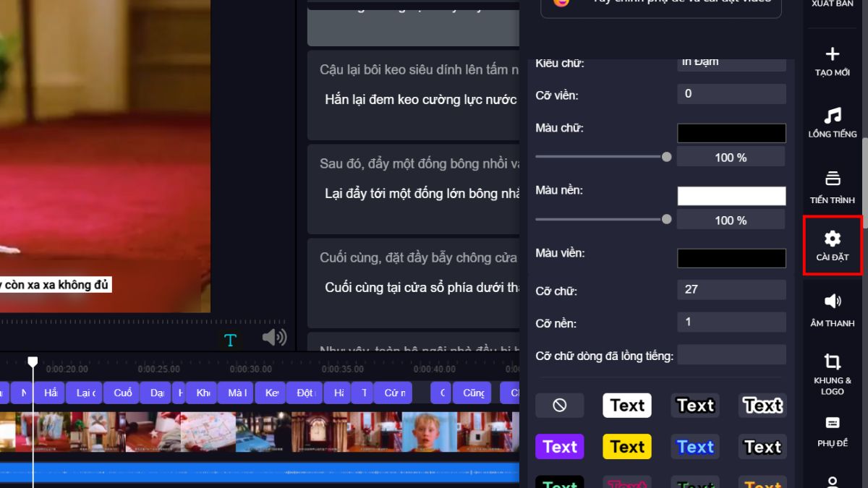Select the 'Ke' subtitle chip on timeline
The width and height of the screenshot is (868, 488).
point(271,393)
